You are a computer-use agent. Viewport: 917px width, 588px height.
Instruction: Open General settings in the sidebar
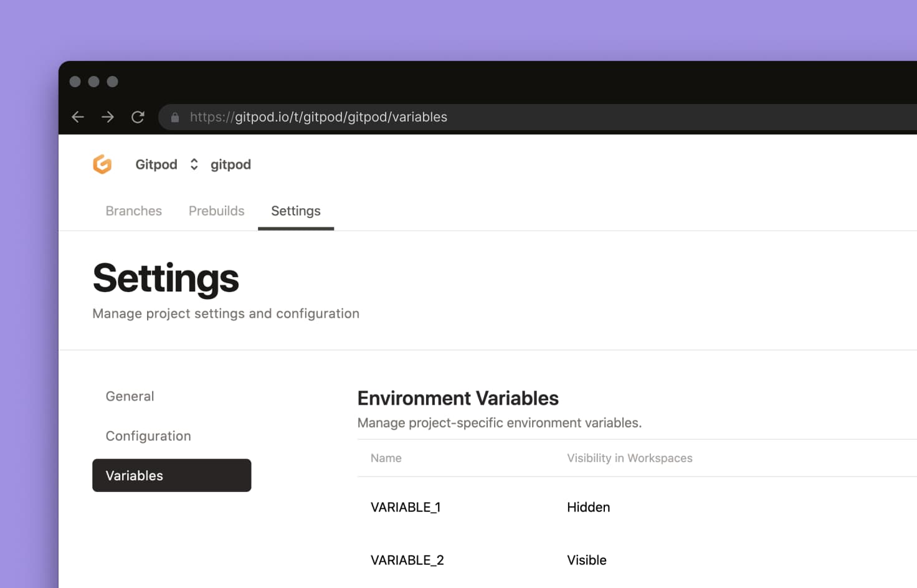pos(130,396)
